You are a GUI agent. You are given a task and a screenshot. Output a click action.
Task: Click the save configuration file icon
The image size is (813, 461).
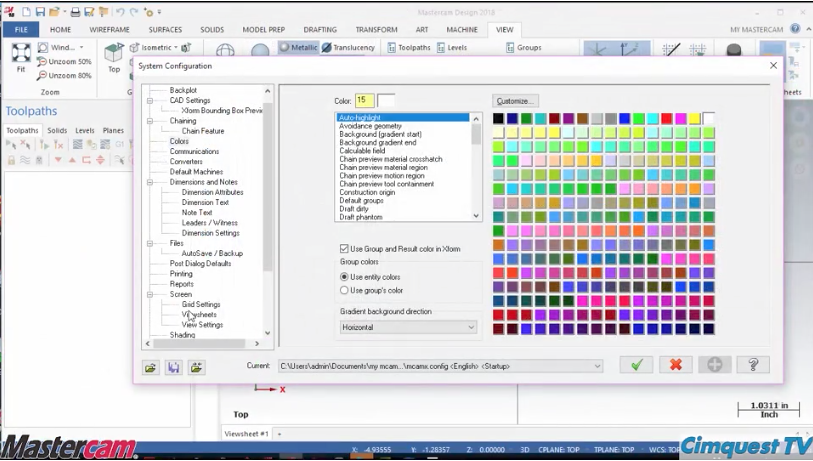(174, 368)
